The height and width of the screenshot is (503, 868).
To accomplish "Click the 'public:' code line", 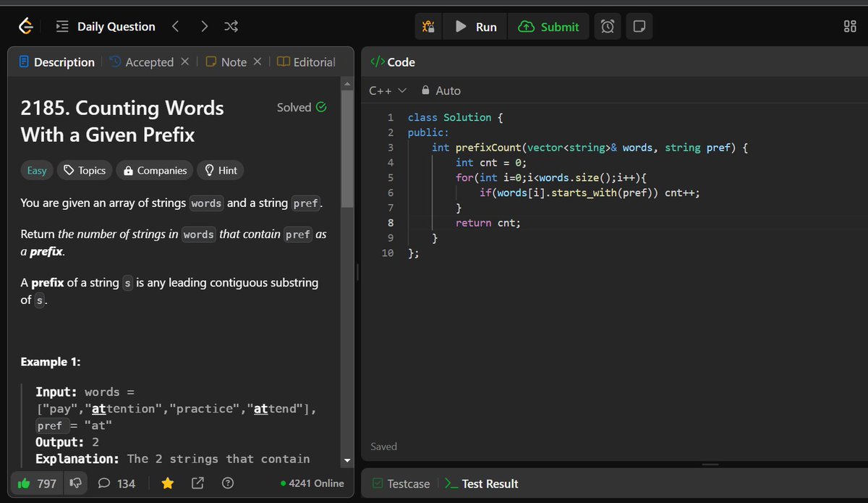I will click(428, 132).
